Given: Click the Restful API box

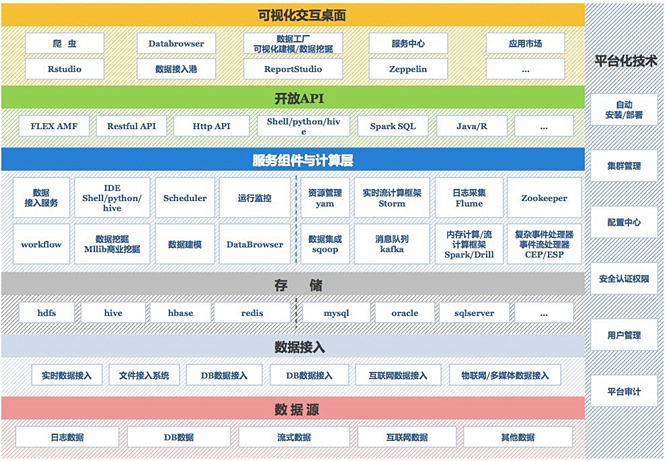Looking at the screenshot, I should tap(131, 126).
